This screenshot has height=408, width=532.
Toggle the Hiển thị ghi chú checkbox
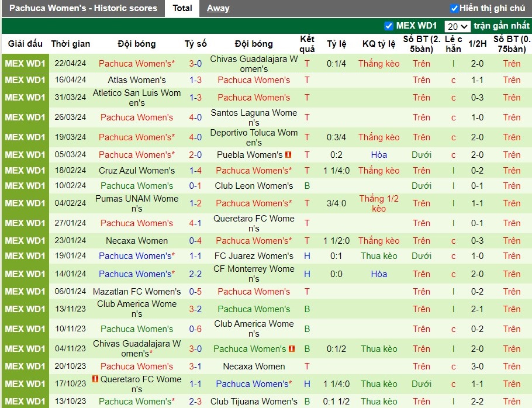pos(454,8)
